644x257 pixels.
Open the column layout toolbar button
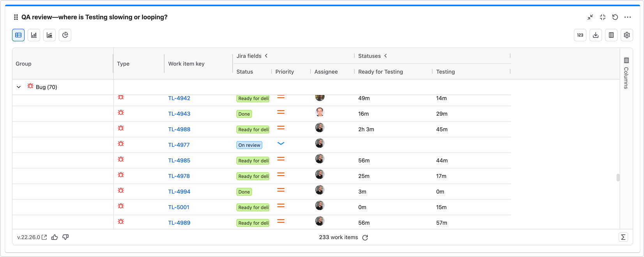[x=611, y=35]
